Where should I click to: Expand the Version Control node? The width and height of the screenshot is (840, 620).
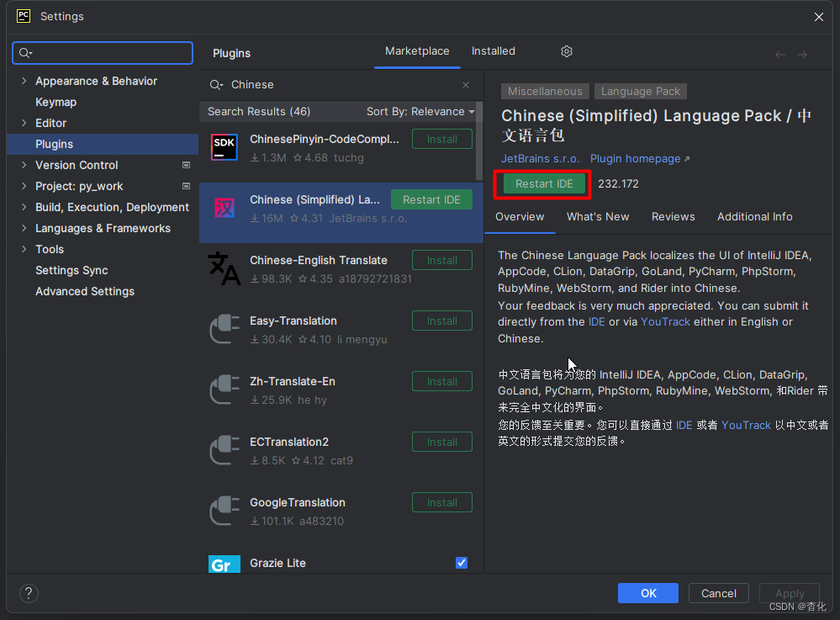24,165
